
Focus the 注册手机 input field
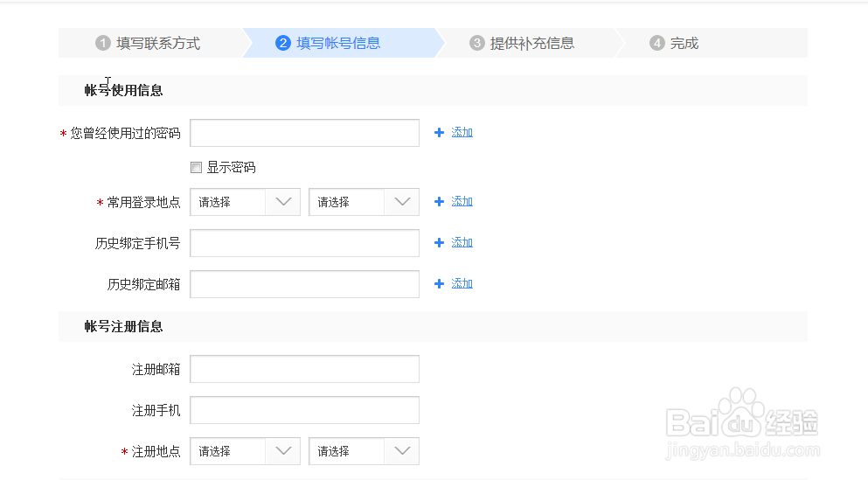(304, 410)
